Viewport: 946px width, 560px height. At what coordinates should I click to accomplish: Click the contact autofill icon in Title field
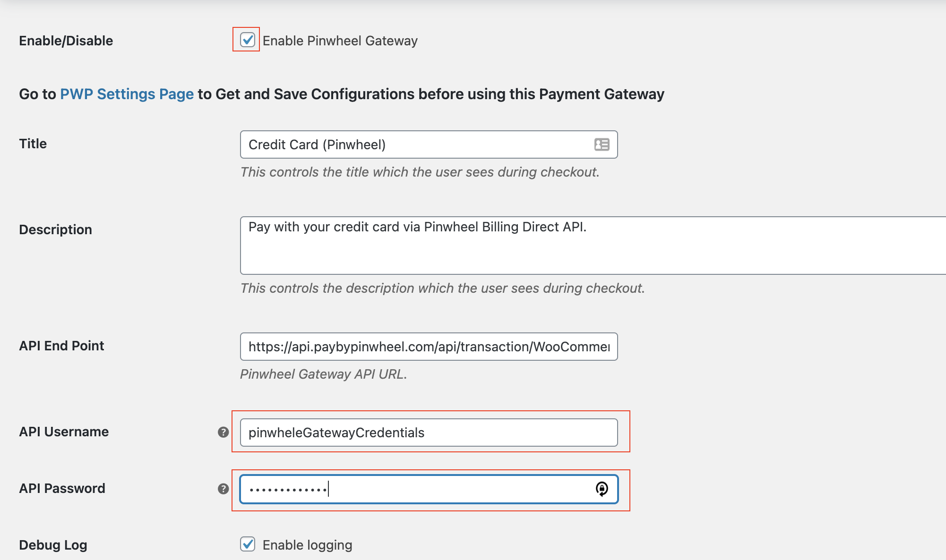click(602, 144)
